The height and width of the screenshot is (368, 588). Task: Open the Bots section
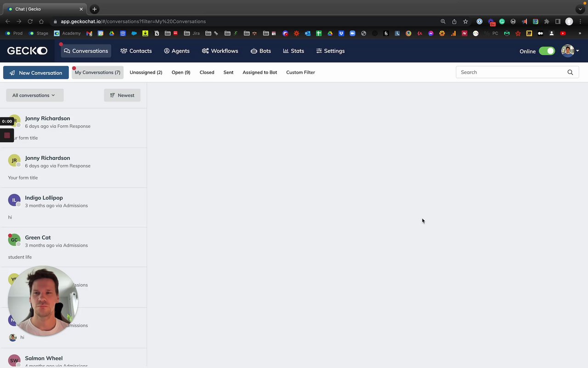260,51
